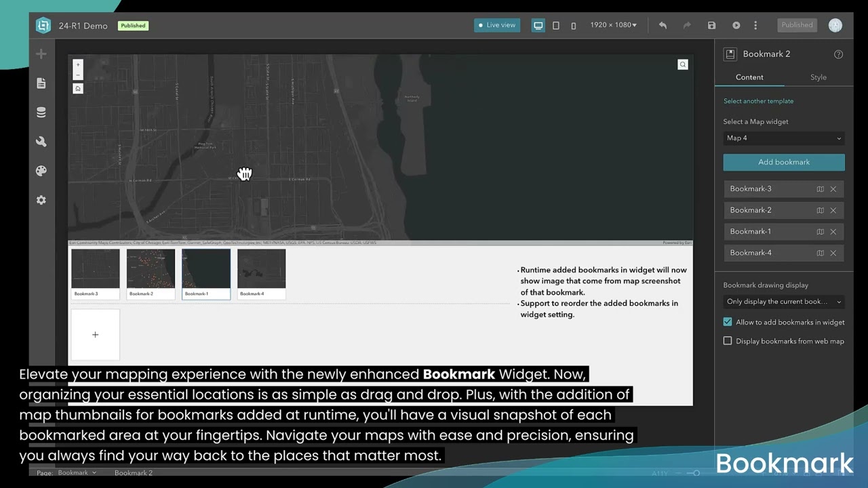Open Bookmark-2 thumbnail card

[x=151, y=274]
